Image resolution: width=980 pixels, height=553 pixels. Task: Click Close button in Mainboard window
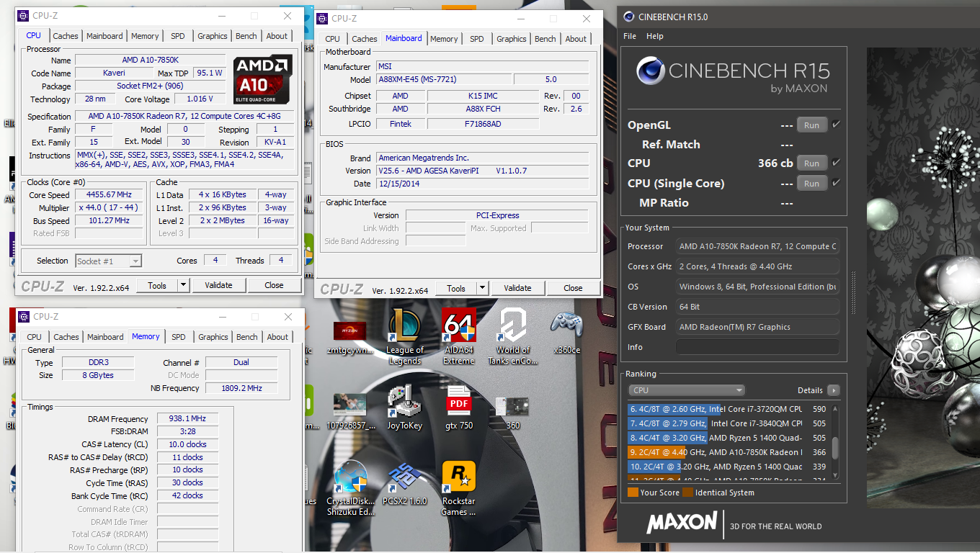573,288
